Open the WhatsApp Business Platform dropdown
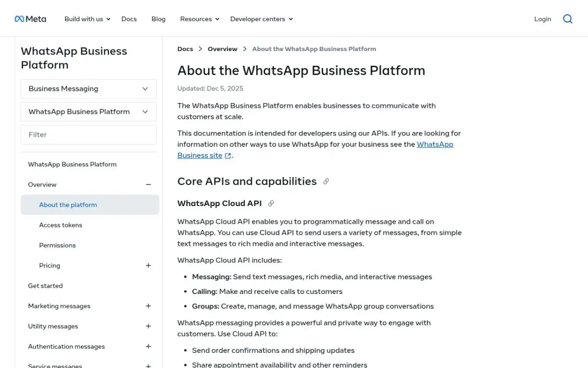Image resolution: width=588 pixels, height=368 pixels. coord(89,112)
